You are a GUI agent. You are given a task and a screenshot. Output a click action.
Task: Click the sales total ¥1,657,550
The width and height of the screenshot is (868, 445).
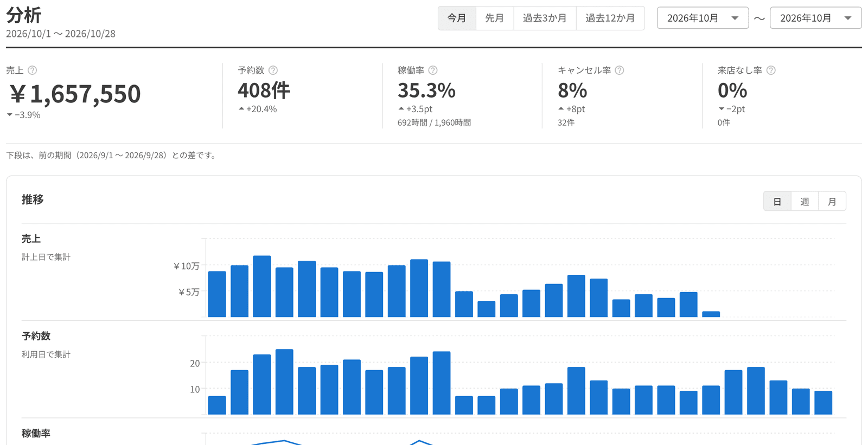click(x=75, y=94)
